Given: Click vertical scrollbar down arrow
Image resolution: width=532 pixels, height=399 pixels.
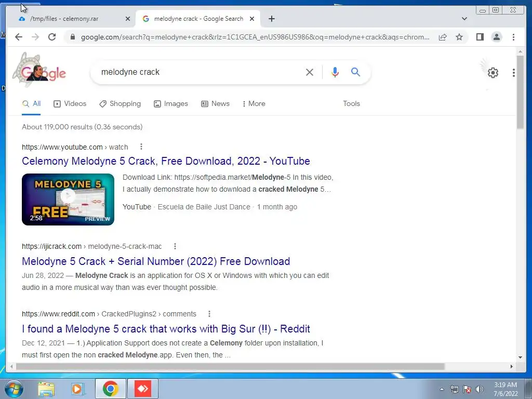Looking at the screenshot, I should (x=520, y=357).
